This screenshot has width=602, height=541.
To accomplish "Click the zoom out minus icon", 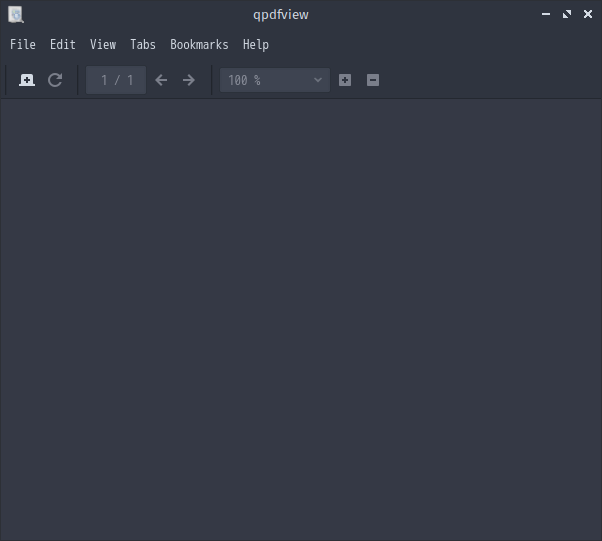I will 373,80.
